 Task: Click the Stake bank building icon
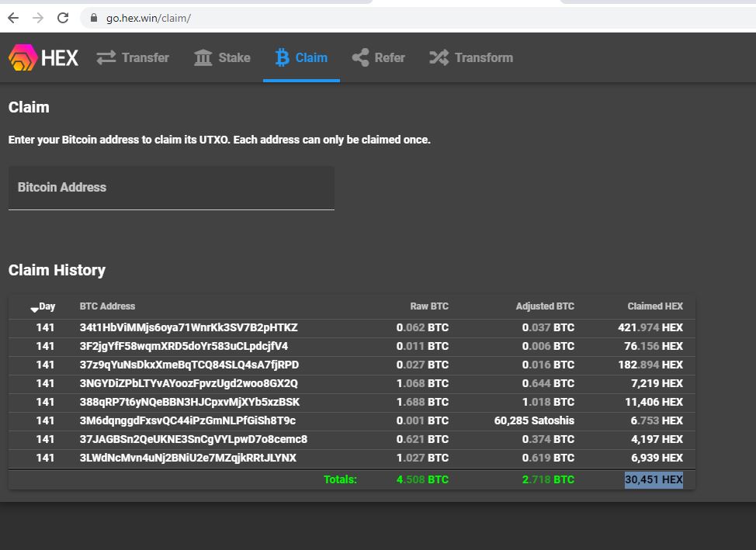tap(203, 57)
